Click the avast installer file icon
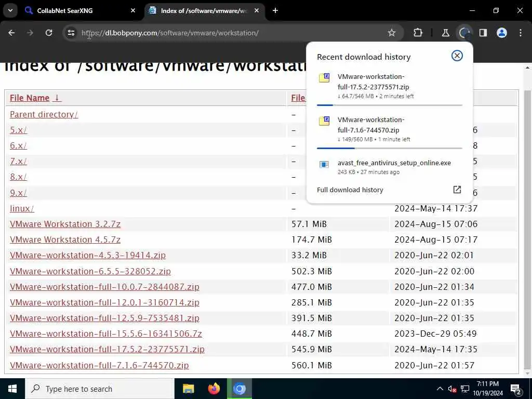Image resolution: width=532 pixels, height=399 pixels. (x=324, y=165)
